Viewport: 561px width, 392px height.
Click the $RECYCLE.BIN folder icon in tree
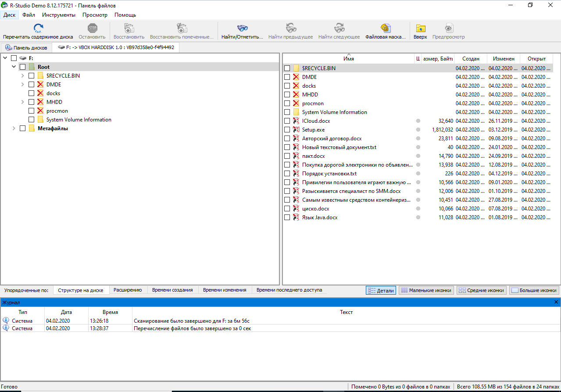point(41,76)
